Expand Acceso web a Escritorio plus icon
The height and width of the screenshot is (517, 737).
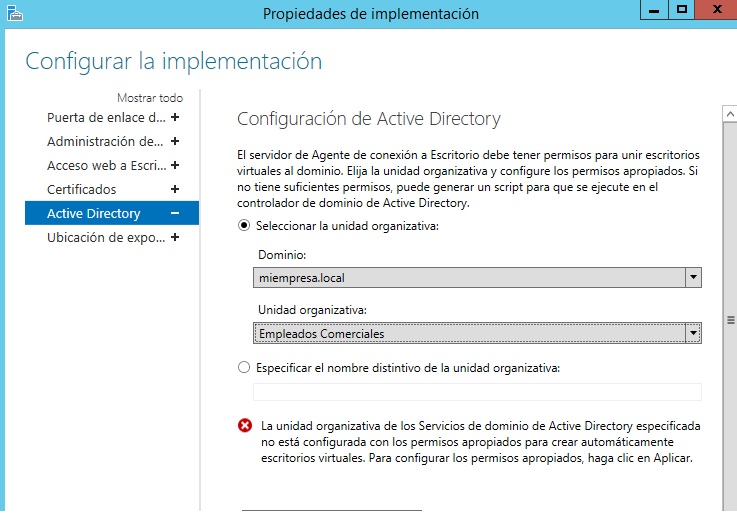click(x=175, y=165)
